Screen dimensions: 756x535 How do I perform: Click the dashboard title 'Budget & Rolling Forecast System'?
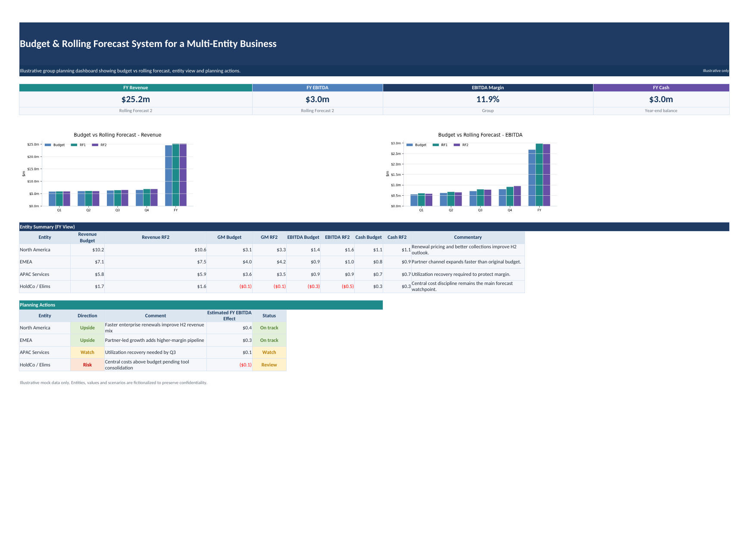148,44
